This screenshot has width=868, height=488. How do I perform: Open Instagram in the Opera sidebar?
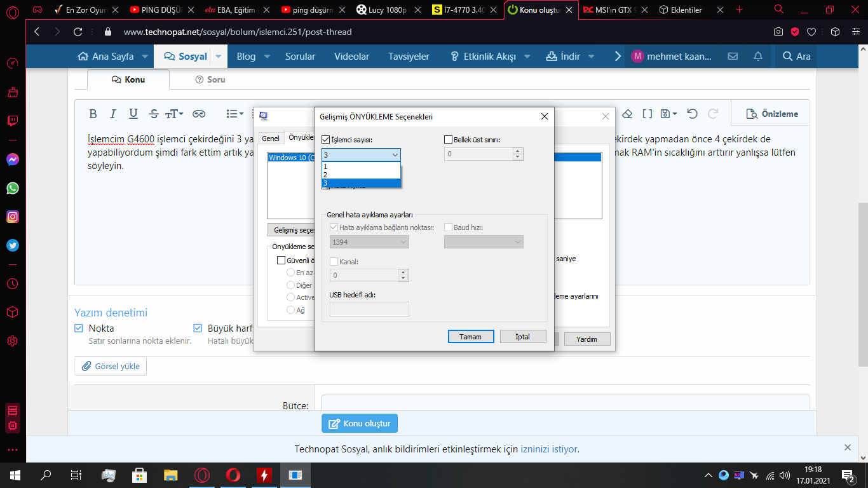pos(12,217)
